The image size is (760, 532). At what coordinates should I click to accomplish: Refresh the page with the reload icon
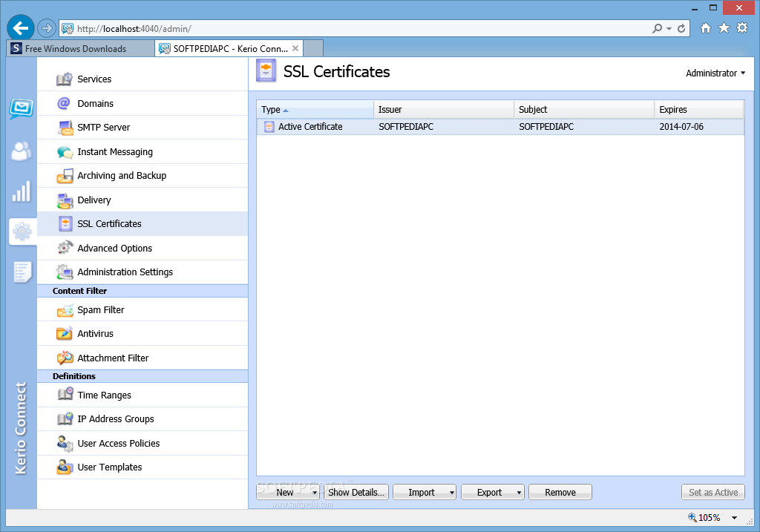[681, 29]
